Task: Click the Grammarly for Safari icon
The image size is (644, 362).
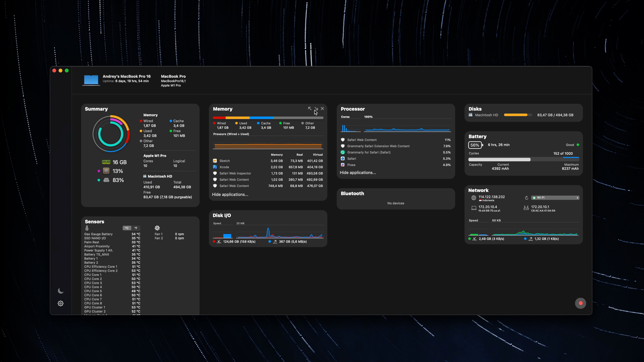Action: pos(342,152)
